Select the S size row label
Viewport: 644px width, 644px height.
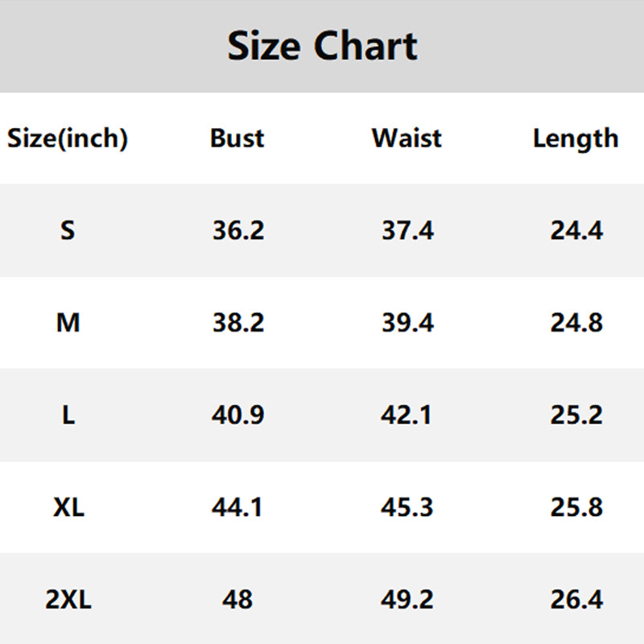coord(68,231)
